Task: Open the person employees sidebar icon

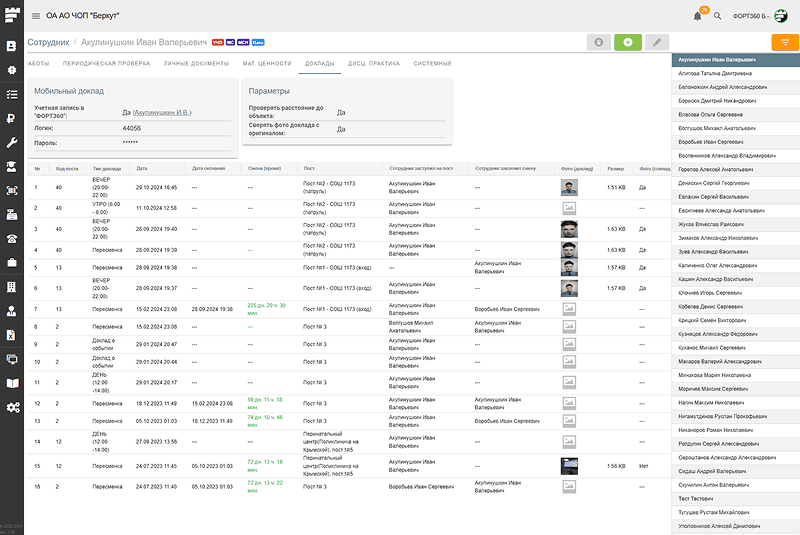Action: [12, 311]
